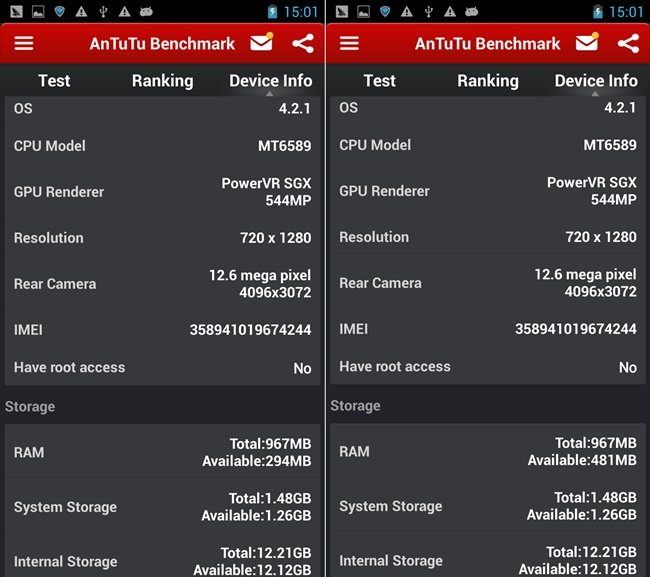
Task: Tap the Have root access row on left
Action: point(162,367)
